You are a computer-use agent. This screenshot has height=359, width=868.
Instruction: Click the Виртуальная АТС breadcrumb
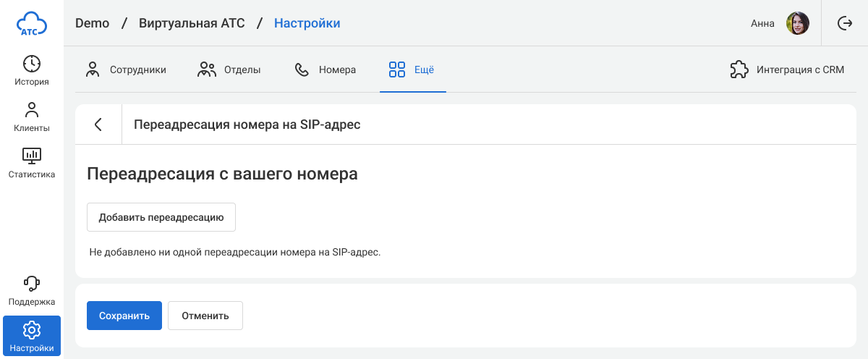[192, 23]
